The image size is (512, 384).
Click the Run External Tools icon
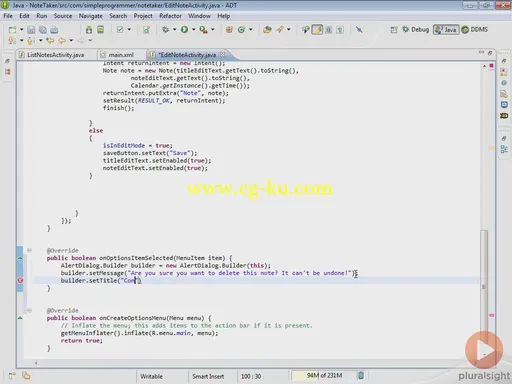coord(203,30)
